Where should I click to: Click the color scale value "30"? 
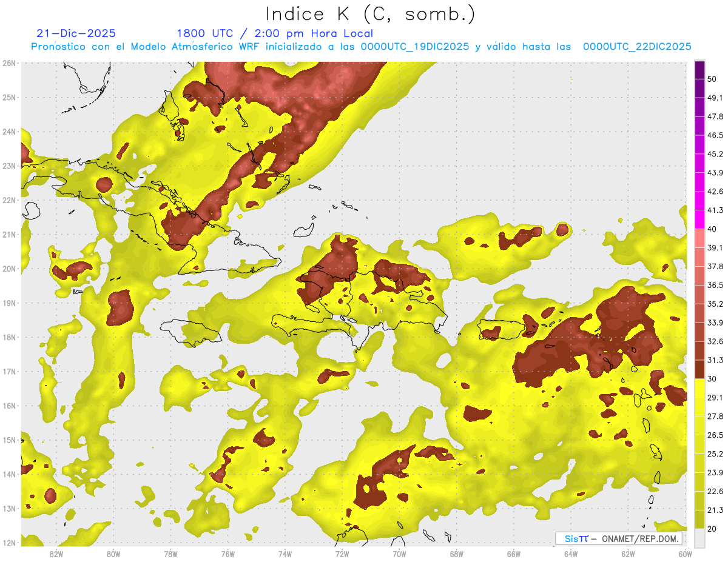point(712,378)
